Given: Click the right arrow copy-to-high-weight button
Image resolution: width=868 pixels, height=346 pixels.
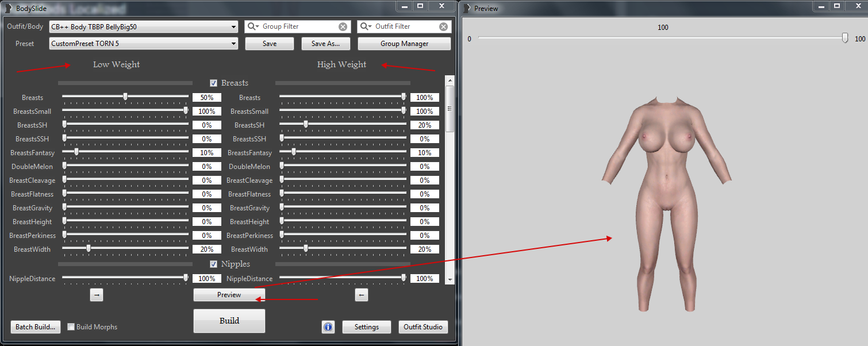Looking at the screenshot, I should (97, 295).
